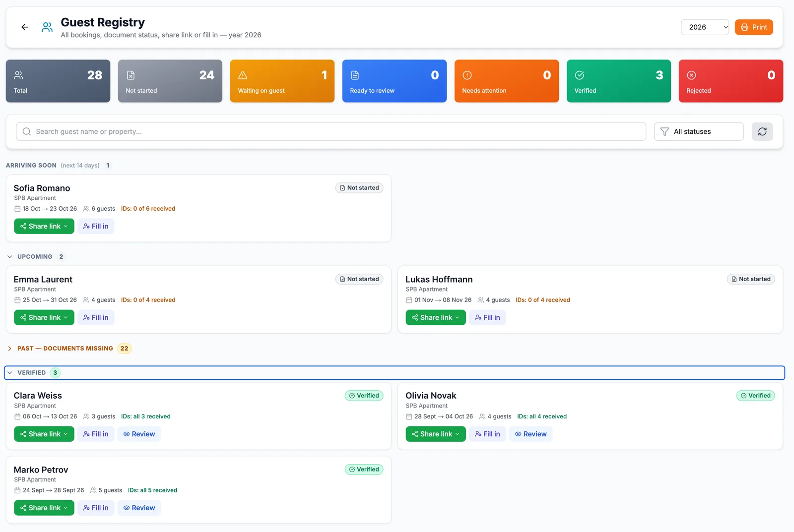Click the alert icon on Needs attention card
Screen dimensions: 794x532
click(467, 75)
